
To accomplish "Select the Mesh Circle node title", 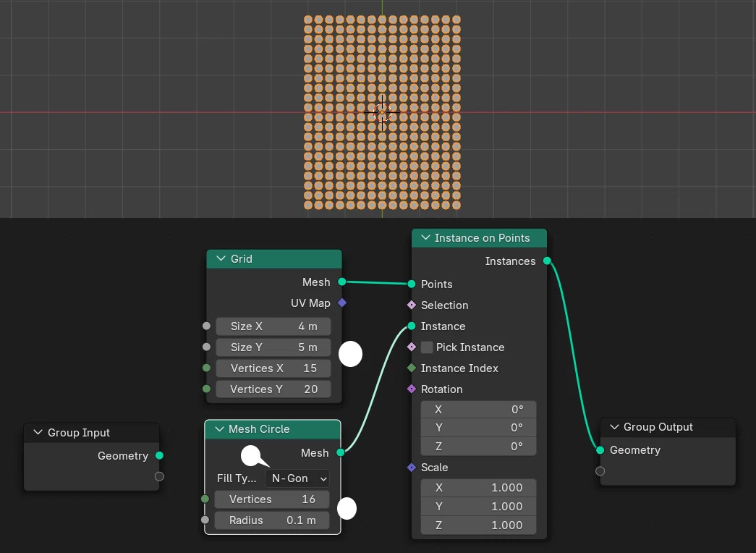I will tap(259, 429).
